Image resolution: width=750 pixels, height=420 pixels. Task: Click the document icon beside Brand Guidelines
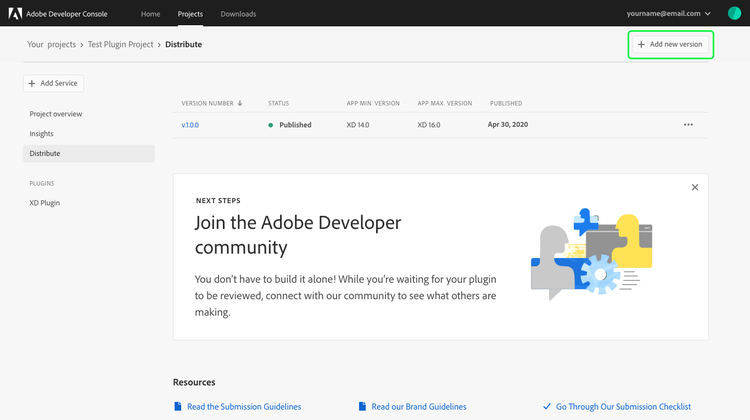(x=362, y=406)
